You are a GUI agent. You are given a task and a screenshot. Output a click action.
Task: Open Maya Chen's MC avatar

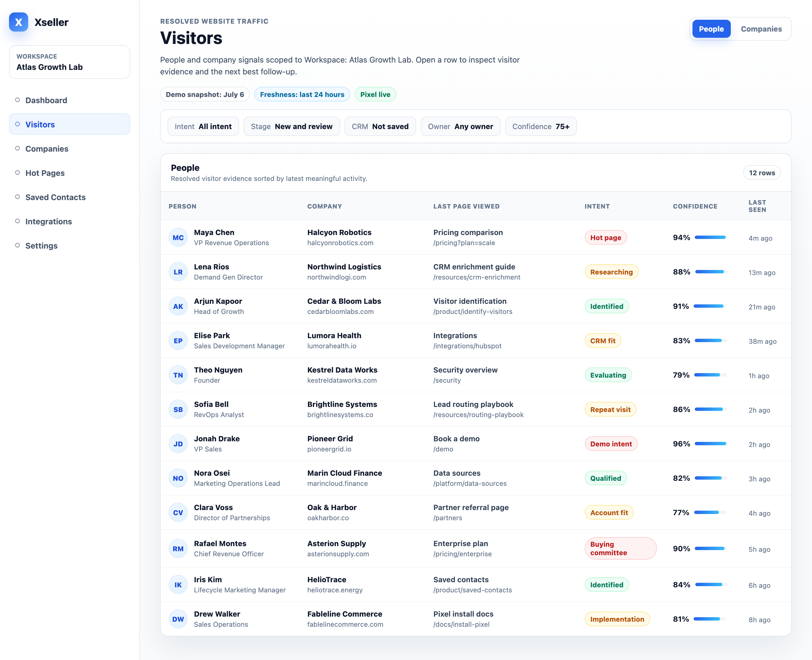178,238
